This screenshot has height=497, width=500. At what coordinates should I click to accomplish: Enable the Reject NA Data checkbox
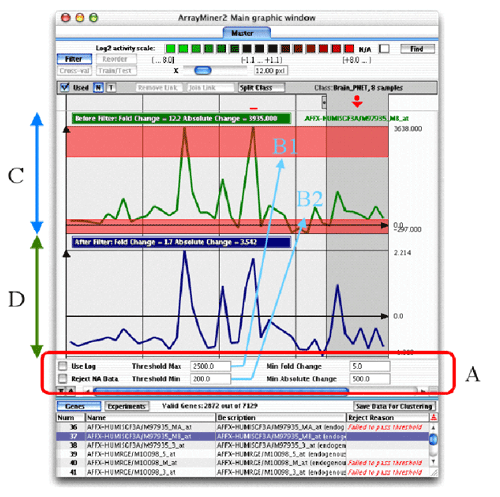click(x=62, y=379)
